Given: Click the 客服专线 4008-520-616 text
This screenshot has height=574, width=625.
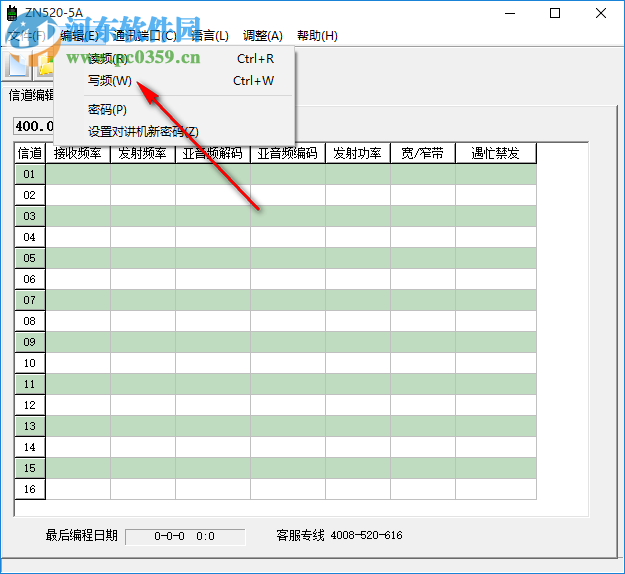Looking at the screenshot, I should (x=340, y=535).
